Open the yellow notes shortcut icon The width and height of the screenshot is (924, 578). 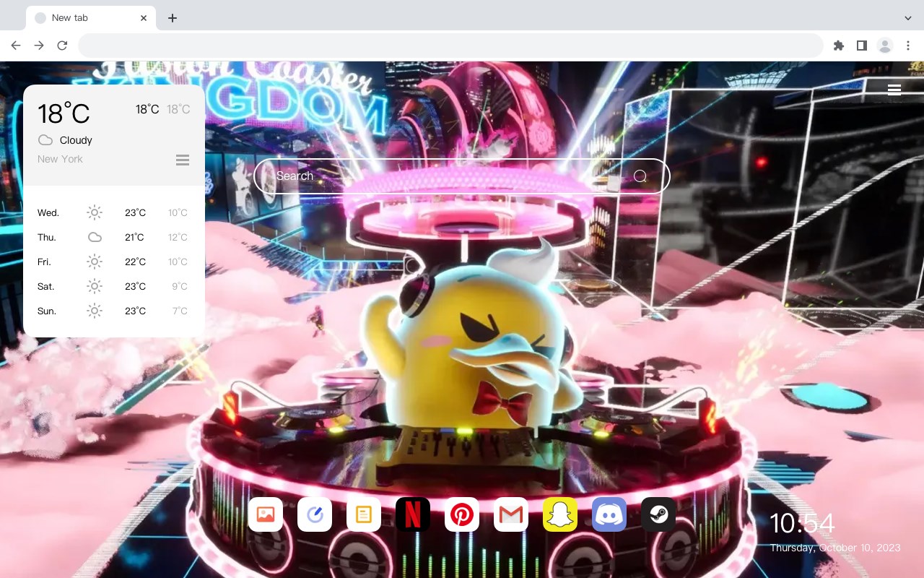coord(364,514)
